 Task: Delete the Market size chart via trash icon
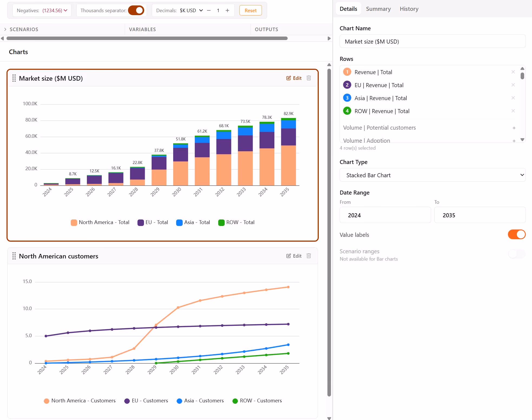tap(309, 78)
